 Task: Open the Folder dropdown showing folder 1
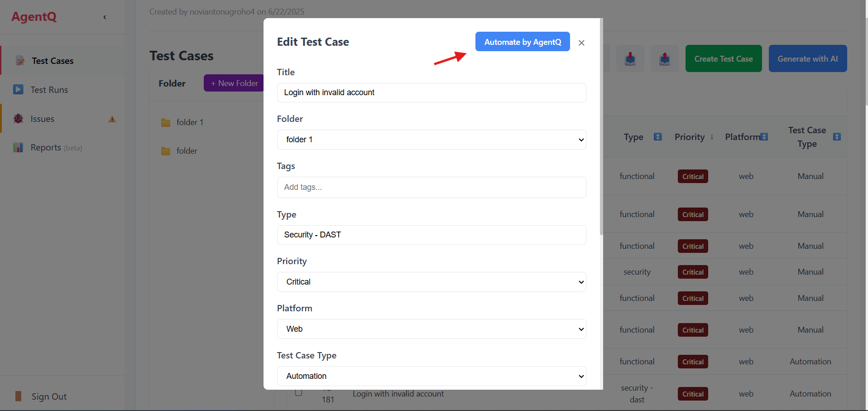coord(431,140)
